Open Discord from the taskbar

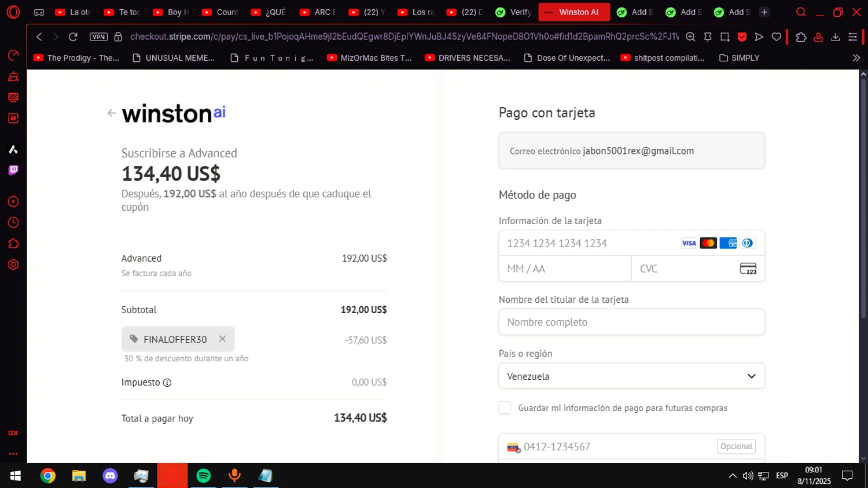click(x=110, y=476)
